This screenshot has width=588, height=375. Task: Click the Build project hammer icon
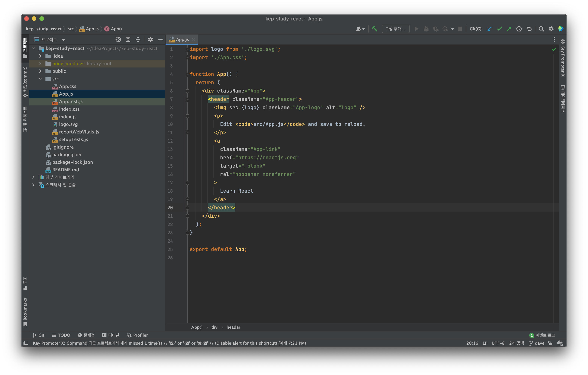pyautogui.click(x=374, y=29)
